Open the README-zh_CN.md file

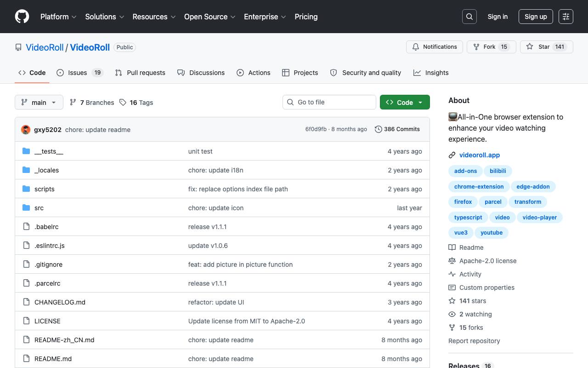click(x=64, y=340)
